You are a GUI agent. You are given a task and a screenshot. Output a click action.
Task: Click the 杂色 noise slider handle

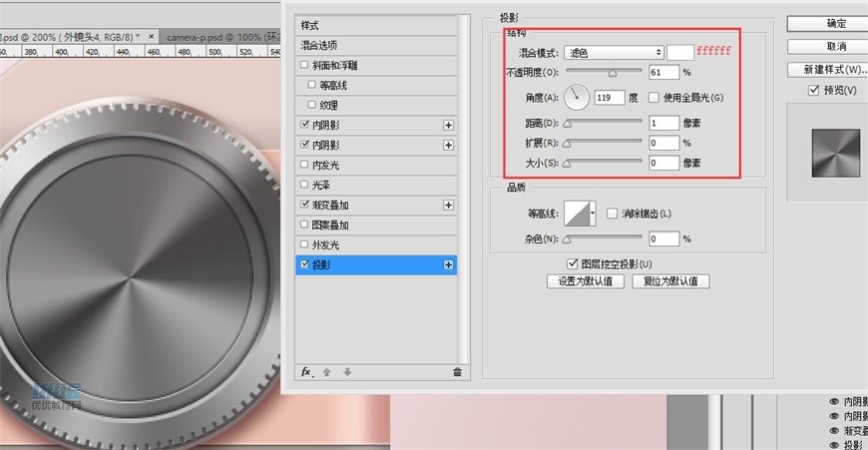tap(567, 239)
